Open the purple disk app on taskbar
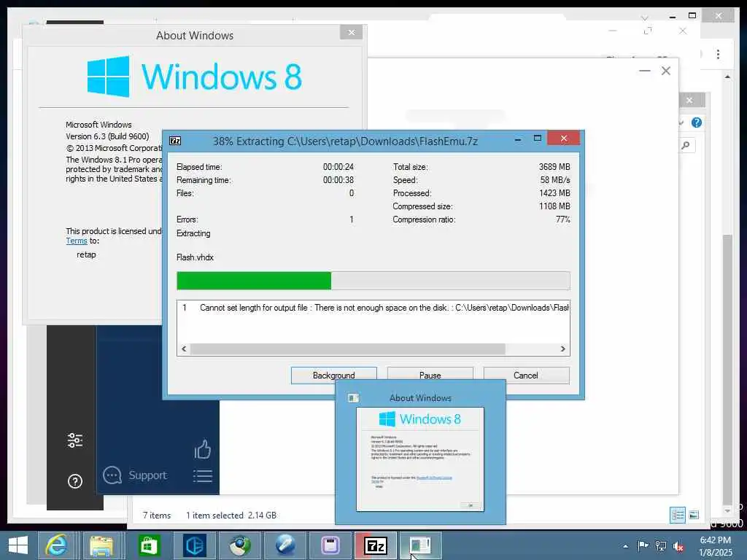The width and height of the screenshot is (747, 560). tap(330, 545)
